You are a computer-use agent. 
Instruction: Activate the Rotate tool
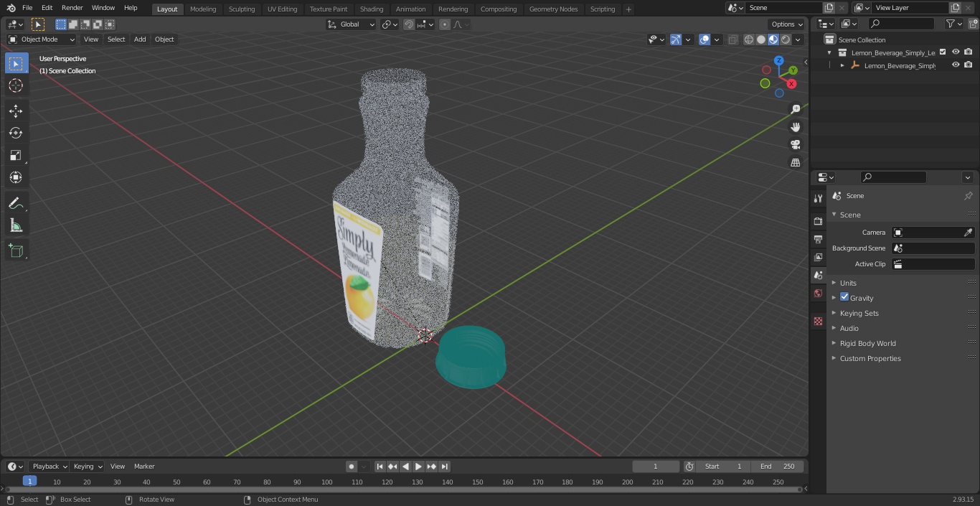pos(16,133)
